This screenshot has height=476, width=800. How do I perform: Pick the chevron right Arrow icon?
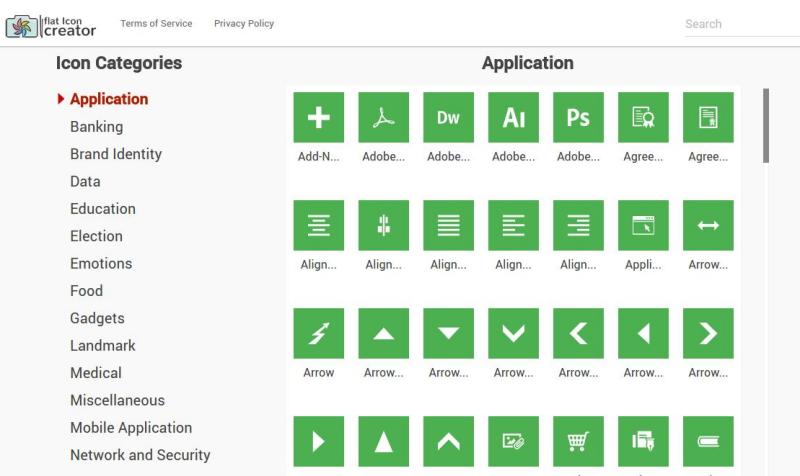pyautogui.click(x=708, y=333)
